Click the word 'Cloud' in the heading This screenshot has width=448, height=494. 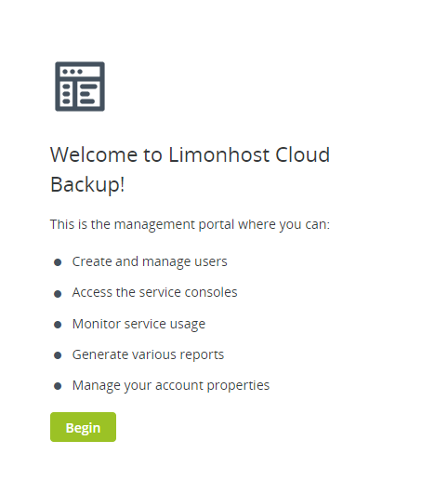303,154
